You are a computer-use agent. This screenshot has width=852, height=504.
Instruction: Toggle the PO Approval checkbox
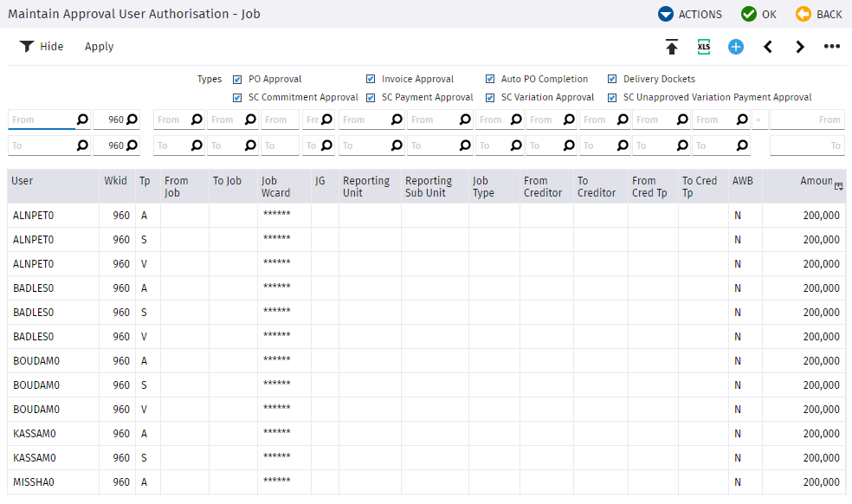237,80
